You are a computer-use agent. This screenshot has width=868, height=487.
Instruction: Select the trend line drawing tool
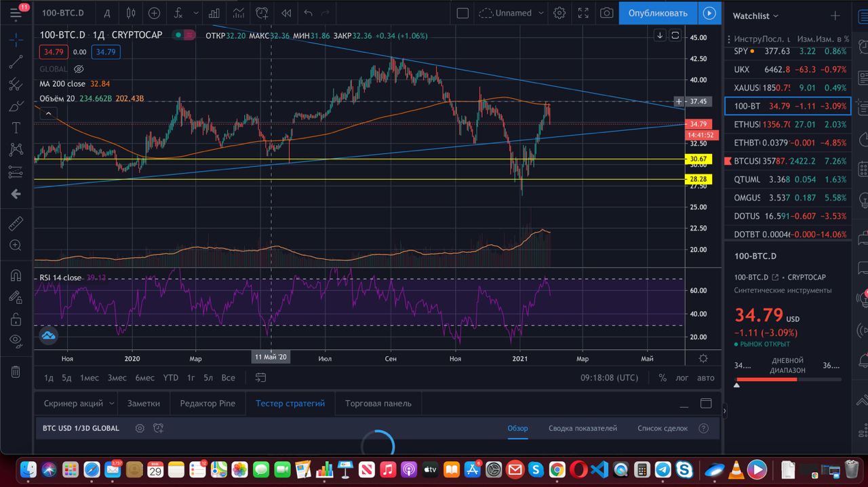16,62
